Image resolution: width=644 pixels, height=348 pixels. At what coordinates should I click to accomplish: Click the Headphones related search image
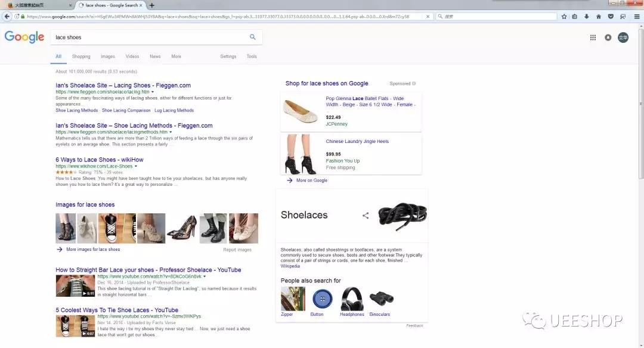[352, 299]
